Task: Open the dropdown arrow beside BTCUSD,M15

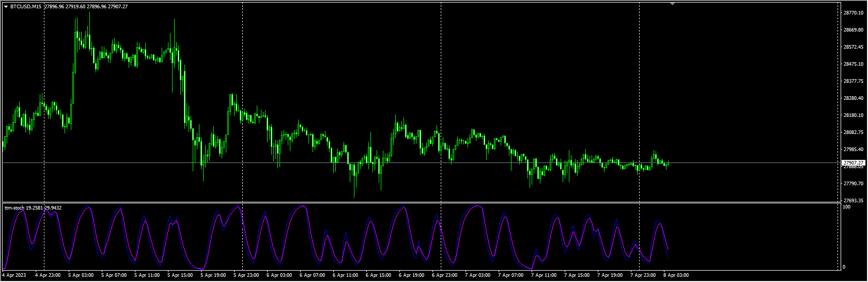Action: tap(6, 7)
